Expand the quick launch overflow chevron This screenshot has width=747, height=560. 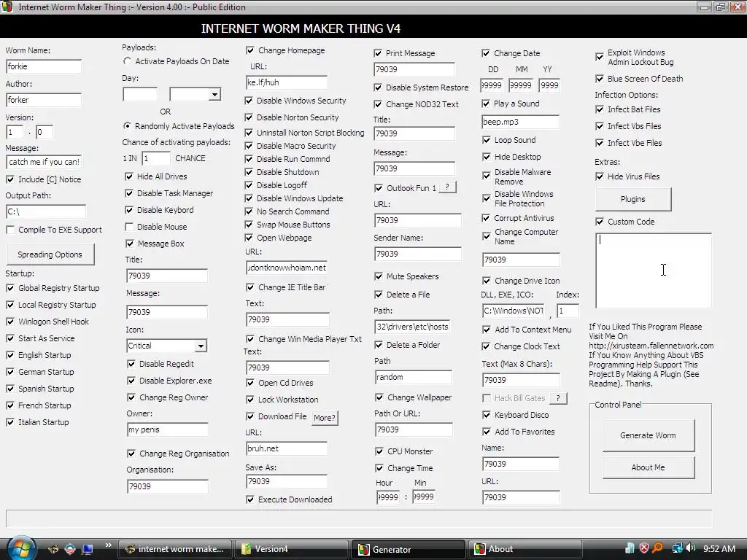(109, 545)
